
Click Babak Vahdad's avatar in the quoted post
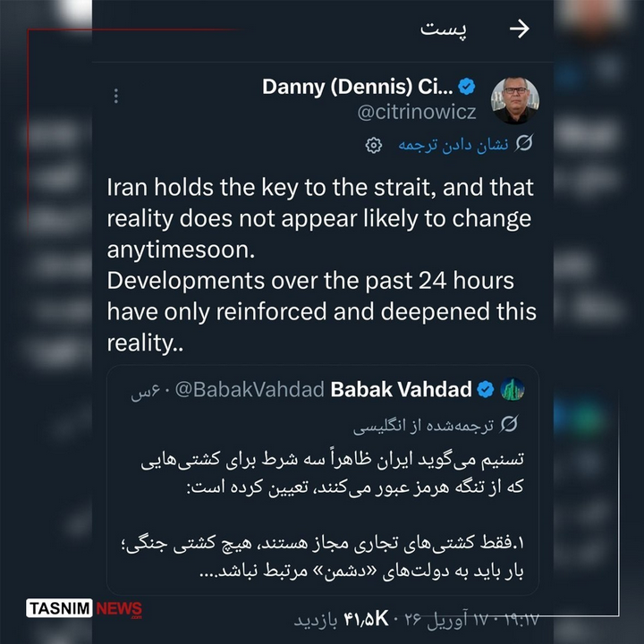click(x=512, y=389)
